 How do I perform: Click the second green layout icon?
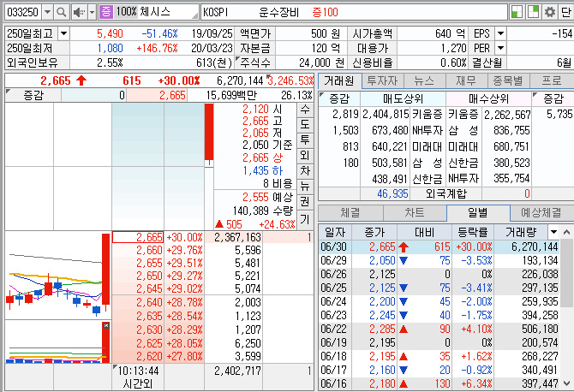(533, 12)
